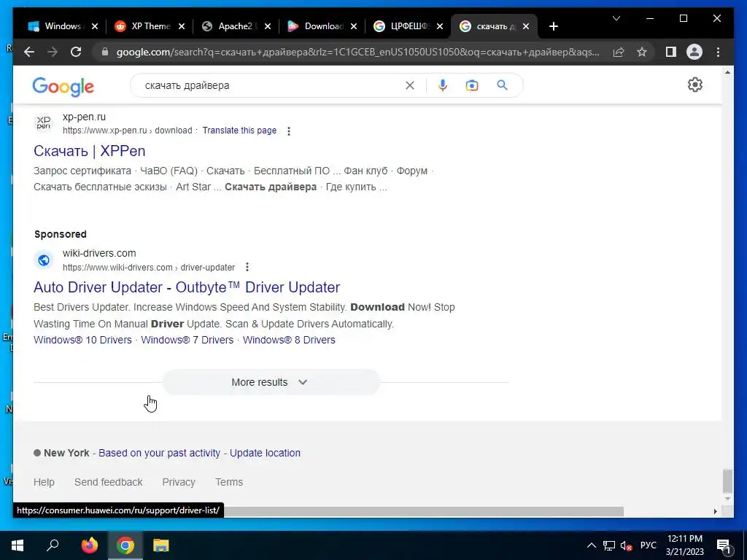
Task: Click Send feedback in footer
Action: point(108,483)
